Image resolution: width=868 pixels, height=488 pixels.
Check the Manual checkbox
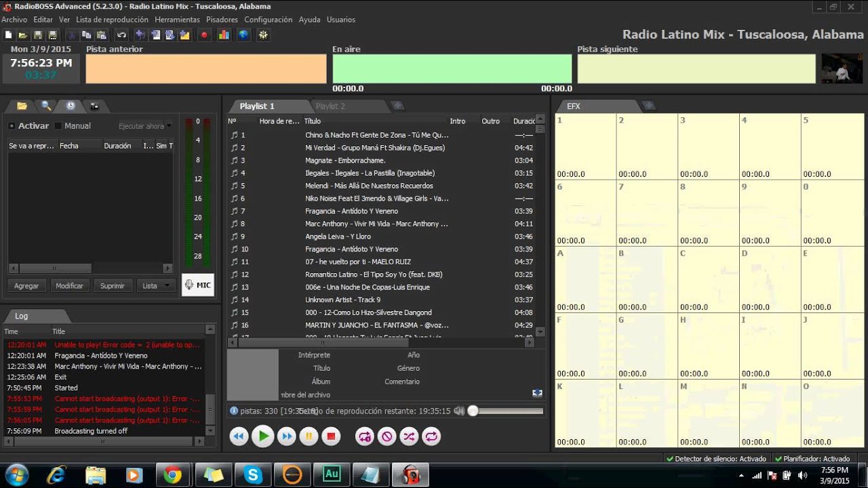point(58,126)
